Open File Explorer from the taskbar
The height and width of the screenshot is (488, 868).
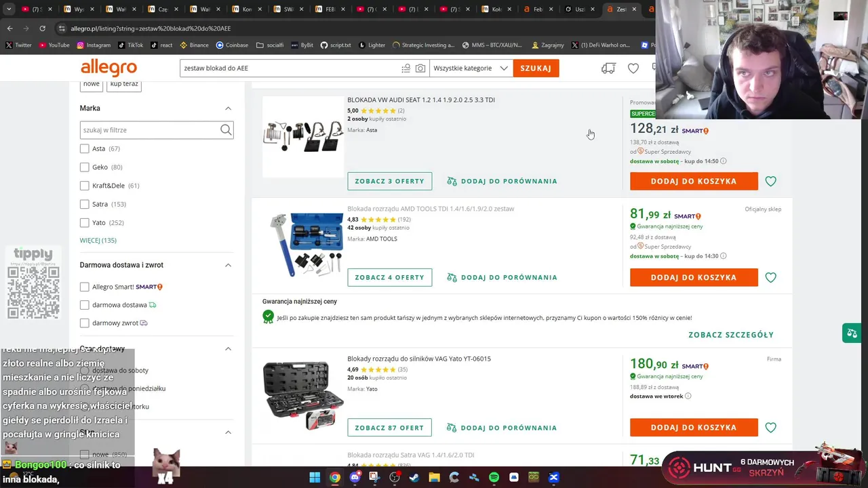434,477
